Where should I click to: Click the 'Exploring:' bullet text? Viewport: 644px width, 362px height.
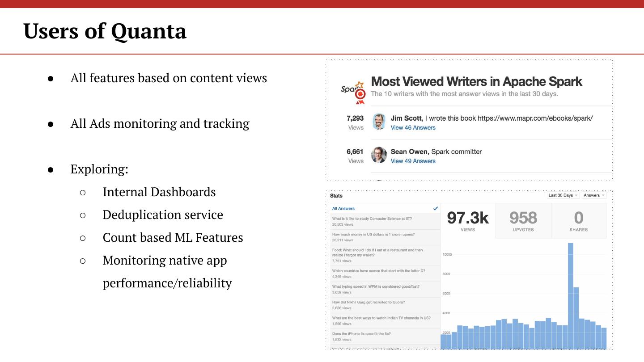click(x=99, y=169)
